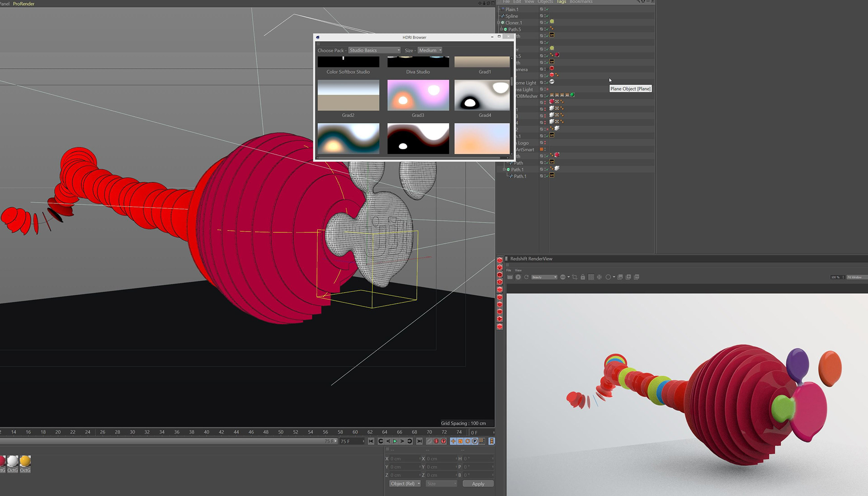Select the Grad3 HDRI thumbnail
The image size is (868, 496).
click(418, 95)
